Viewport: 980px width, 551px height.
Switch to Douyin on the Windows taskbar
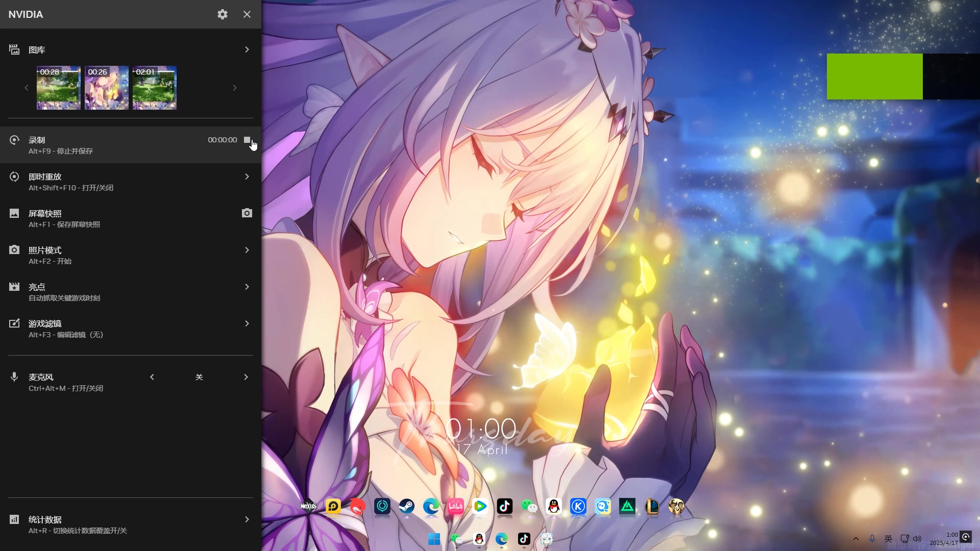524,539
